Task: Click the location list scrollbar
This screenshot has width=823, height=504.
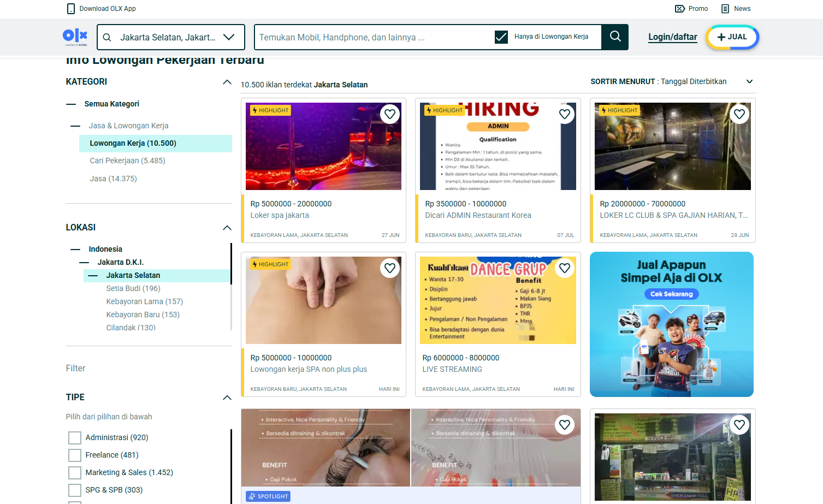Action: (231, 264)
